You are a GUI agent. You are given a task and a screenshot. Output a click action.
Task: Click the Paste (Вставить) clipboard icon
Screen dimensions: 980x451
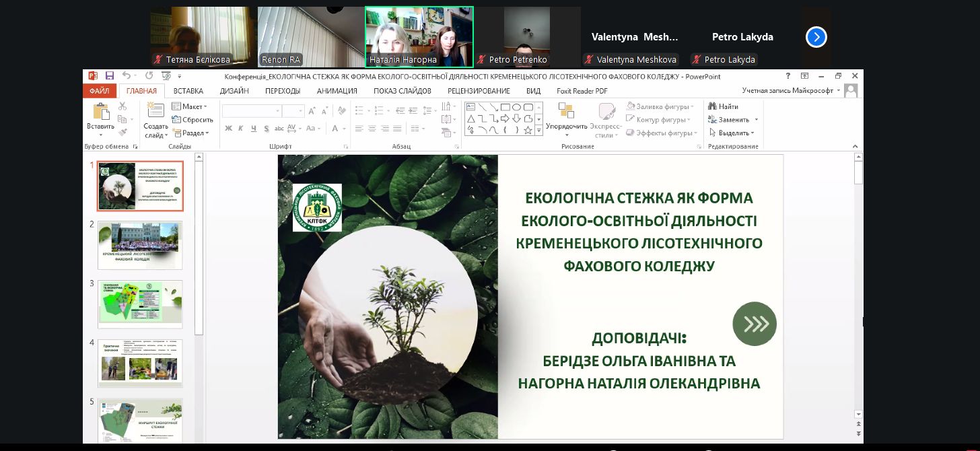100,113
